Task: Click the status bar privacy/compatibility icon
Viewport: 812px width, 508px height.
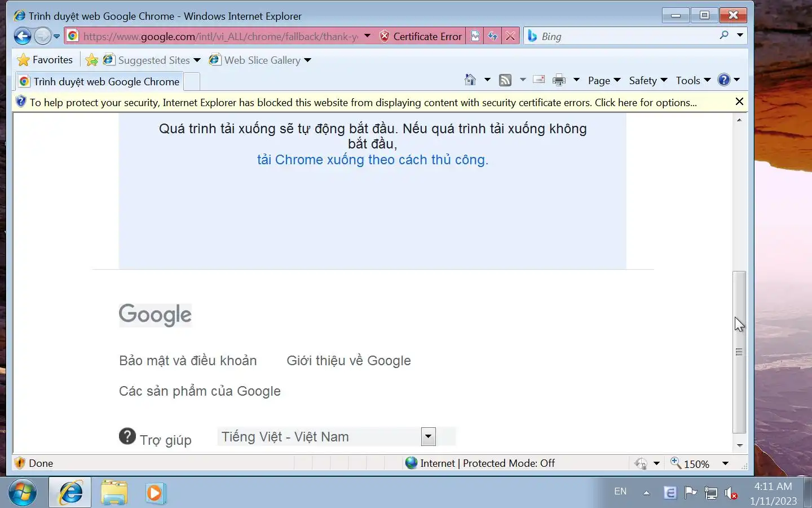Action: (x=641, y=463)
